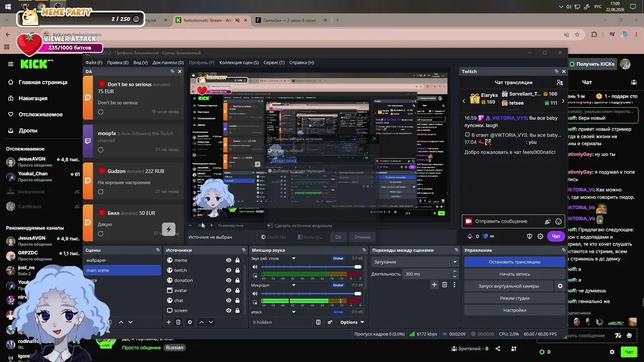The height and width of the screenshot is (362, 644).
Task: Unlock the meme source
Action: click(237, 260)
